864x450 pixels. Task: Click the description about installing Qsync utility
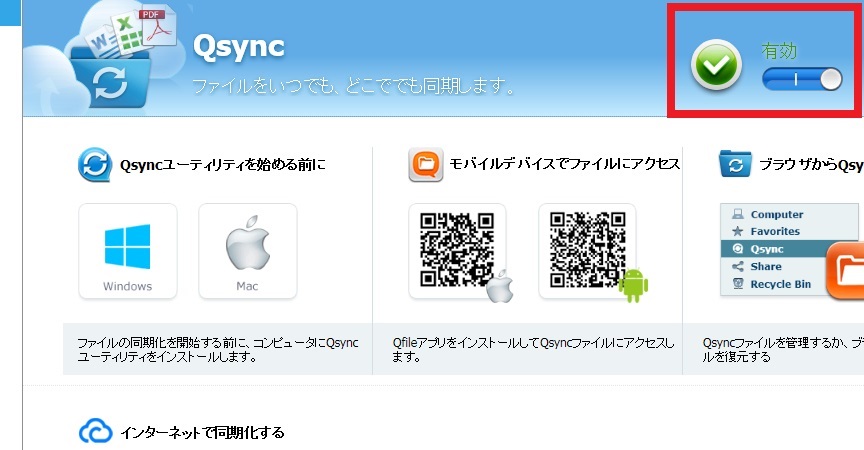pos(218,350)
